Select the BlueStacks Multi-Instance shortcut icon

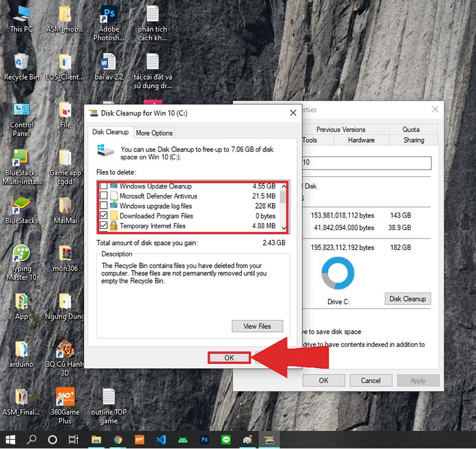[22, 167]
